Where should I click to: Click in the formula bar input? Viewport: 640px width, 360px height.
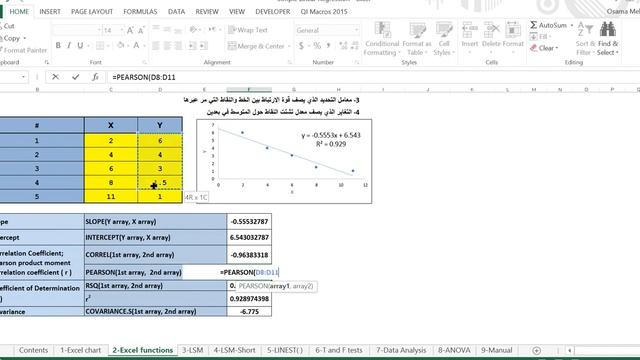click(x=373, y=77)
